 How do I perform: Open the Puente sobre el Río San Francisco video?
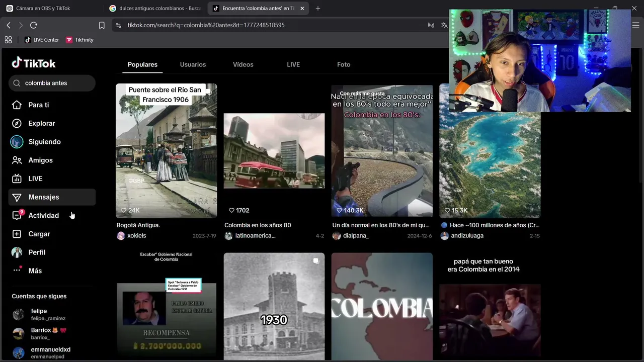point(166,151)
